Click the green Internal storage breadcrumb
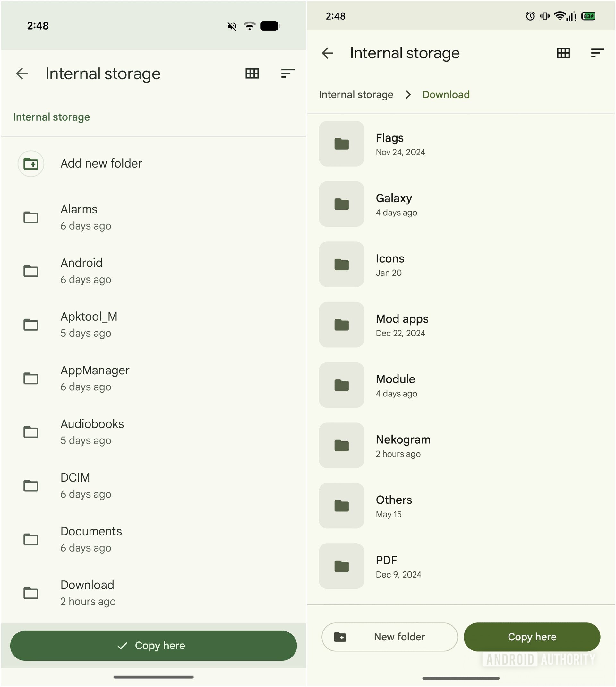Image resolution: width=616 pixels, height=687 pixels. [51, 117]
